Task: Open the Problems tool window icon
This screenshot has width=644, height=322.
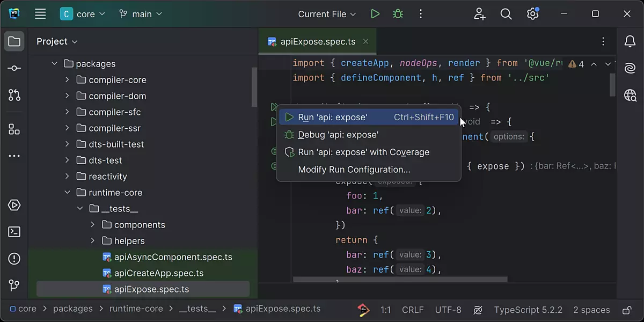Action: coord(14,259)
